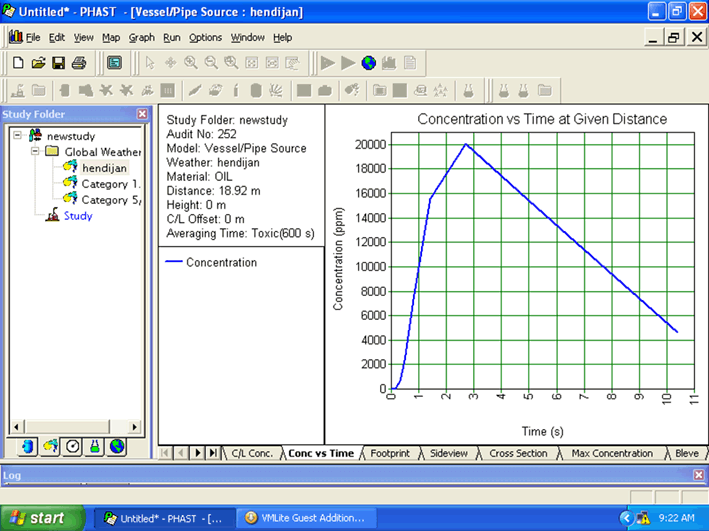This screenshot has height=531, width=709.
Task: Collapse the Global Weather folder node
Action: (x=33, y=152)
